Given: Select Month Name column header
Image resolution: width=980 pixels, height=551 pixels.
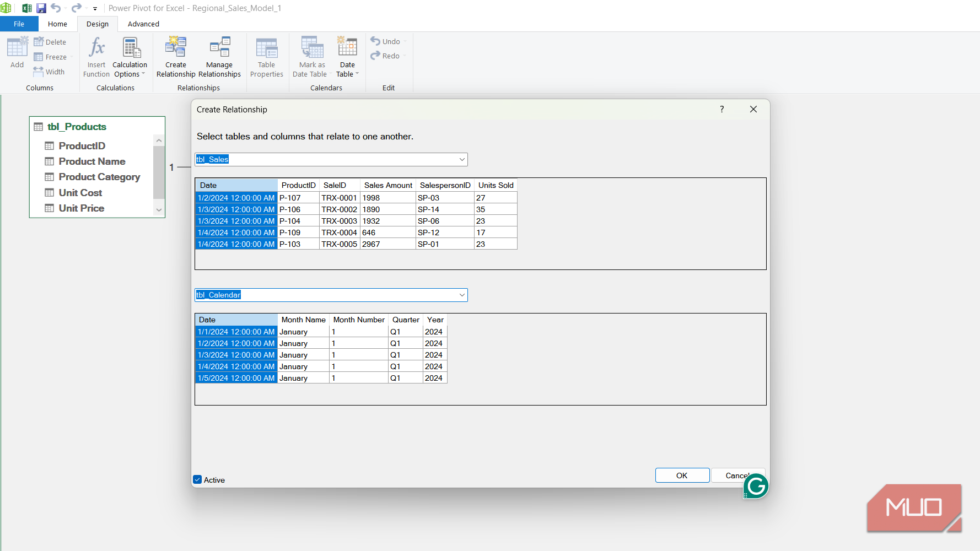Looking at the screenshot, I should [x=303, y=320].
